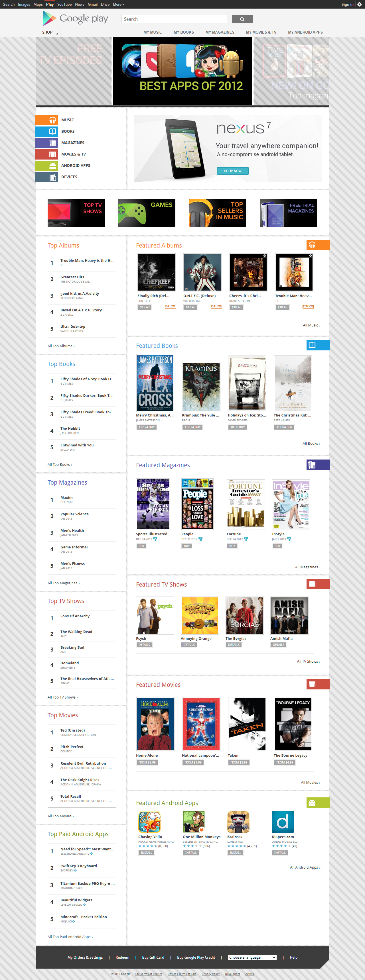Click the All Music link
The height and width of the screenshot is (980, 365).
click(311, 325)
